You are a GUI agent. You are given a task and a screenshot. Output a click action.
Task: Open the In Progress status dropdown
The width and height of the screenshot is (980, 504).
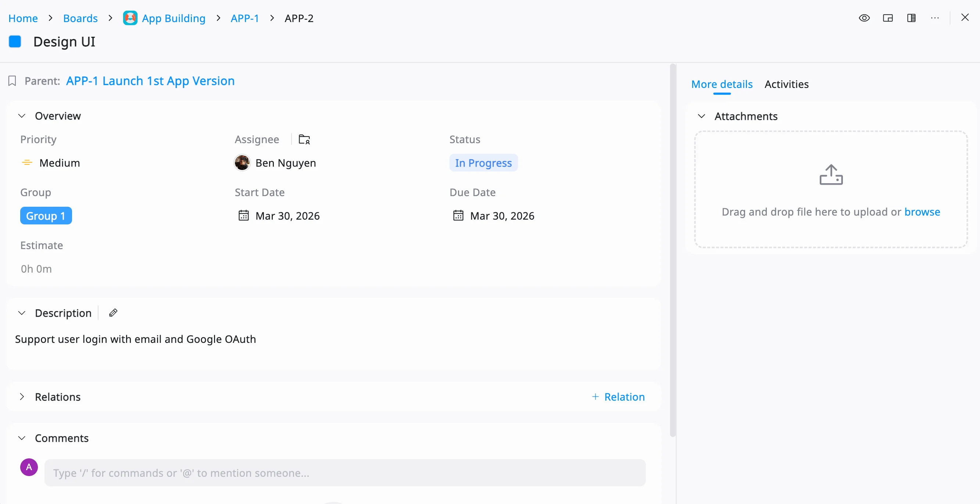[x=483, y=163]
